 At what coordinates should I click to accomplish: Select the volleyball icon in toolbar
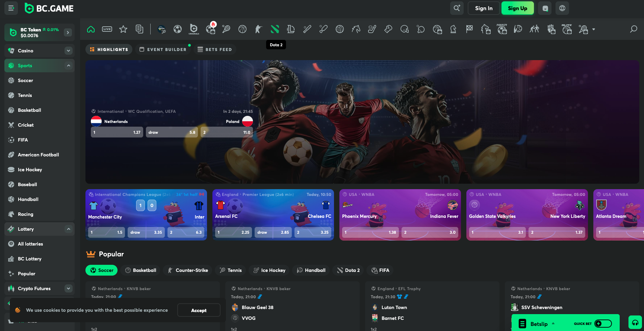[340, 29]
